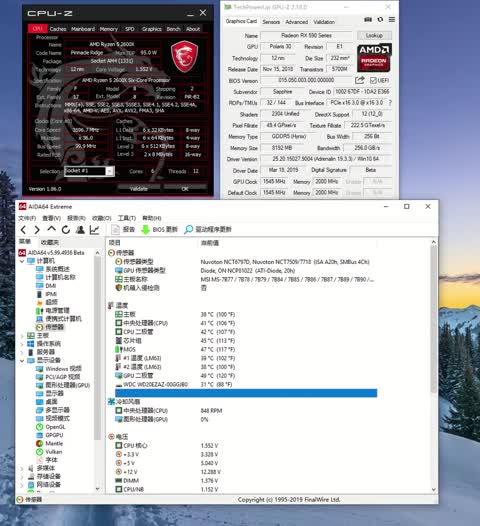Open CPU-Z SPD tab

pos(130,29)
